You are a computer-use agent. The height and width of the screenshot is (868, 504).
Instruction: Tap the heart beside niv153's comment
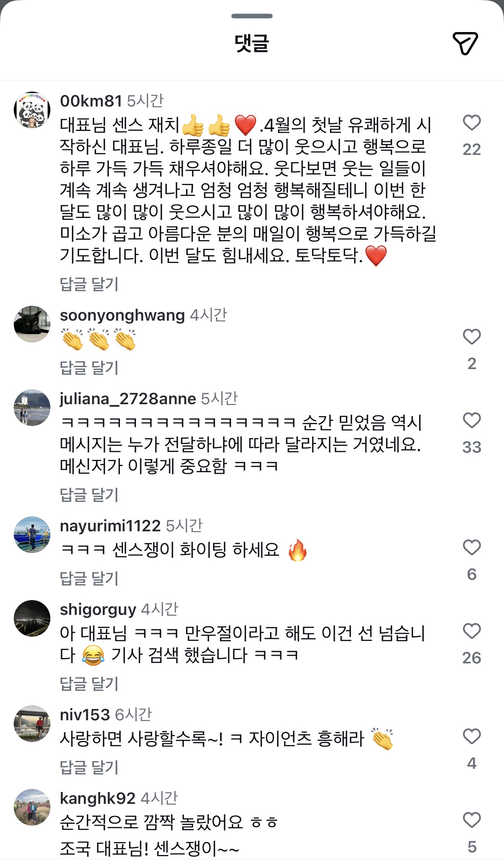click(x=472, y=737)
